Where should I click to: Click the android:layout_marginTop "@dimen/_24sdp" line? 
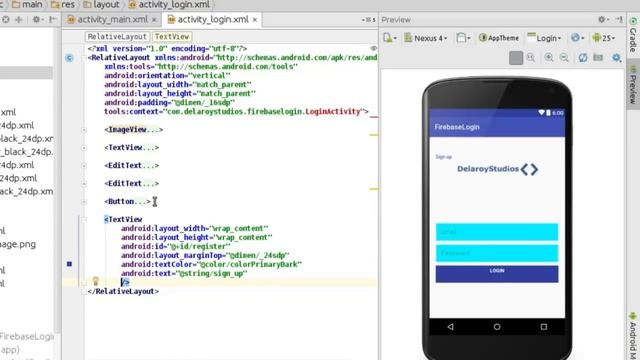(205, 256)
